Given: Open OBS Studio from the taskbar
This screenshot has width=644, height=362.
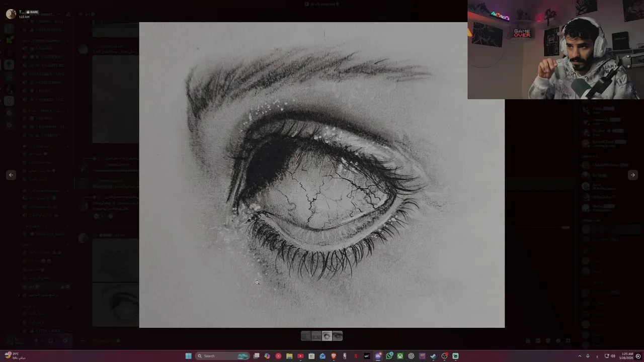Looking at the screenshot, I should point(444,356).
